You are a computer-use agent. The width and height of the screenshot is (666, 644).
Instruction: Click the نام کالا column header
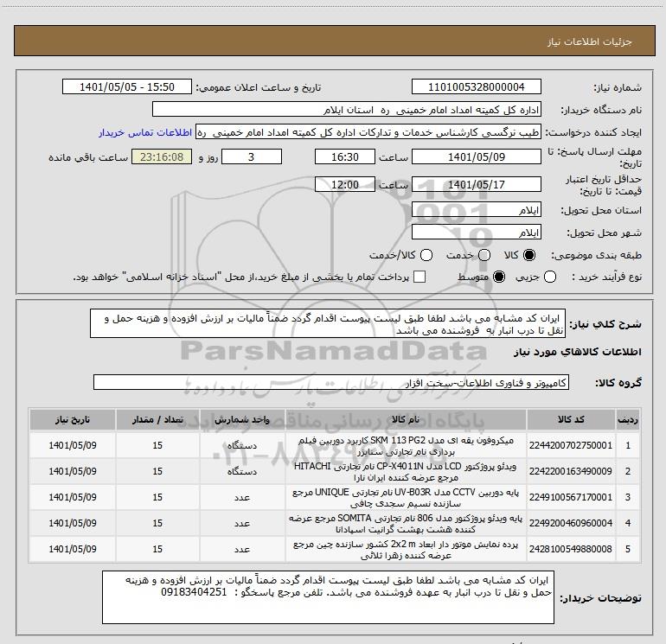(x=406, y=419)
